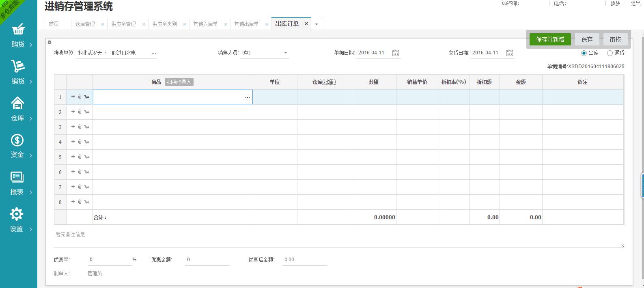The width and height of the screenshot is (644, 288).
Task: Switch to the 其他入库单 tab
Action: click(x=205, y=24)
